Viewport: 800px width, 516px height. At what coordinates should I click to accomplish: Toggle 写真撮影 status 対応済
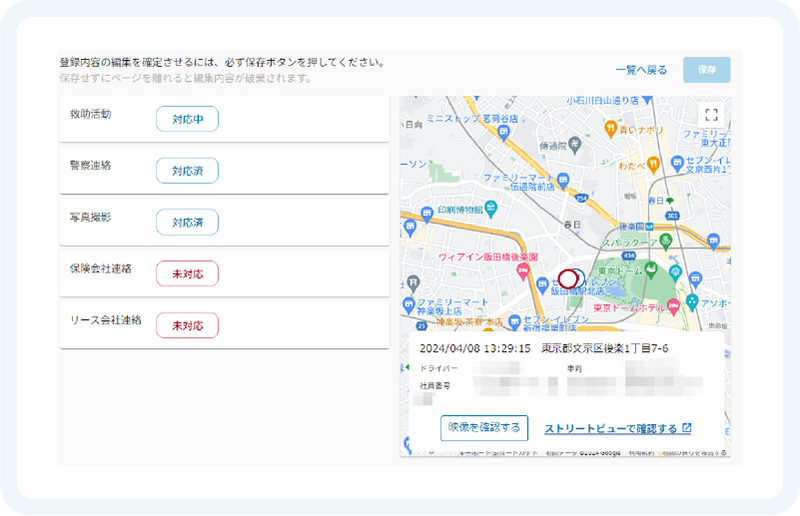click(187, 222)
